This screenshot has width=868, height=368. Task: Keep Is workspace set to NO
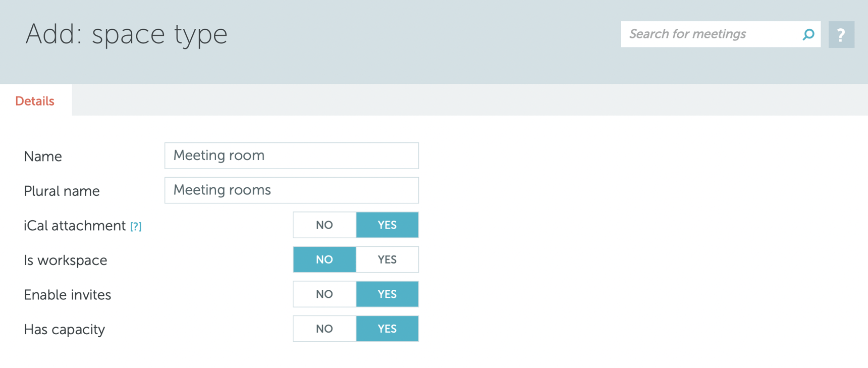(x=324, y=259)
